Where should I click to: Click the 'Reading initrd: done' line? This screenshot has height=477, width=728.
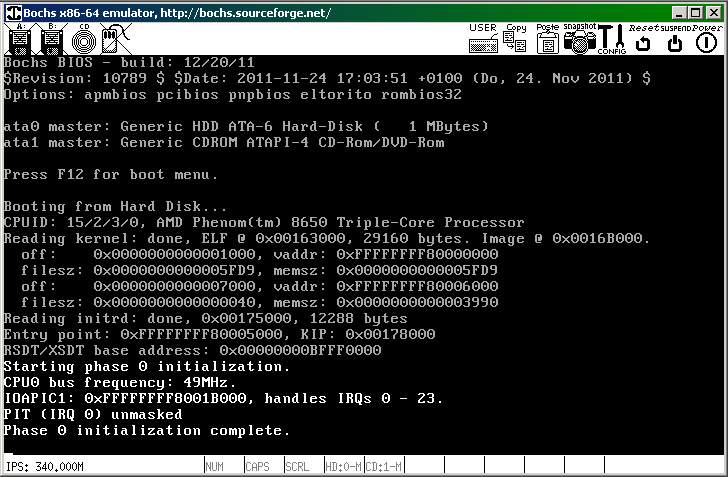(206, 319)
